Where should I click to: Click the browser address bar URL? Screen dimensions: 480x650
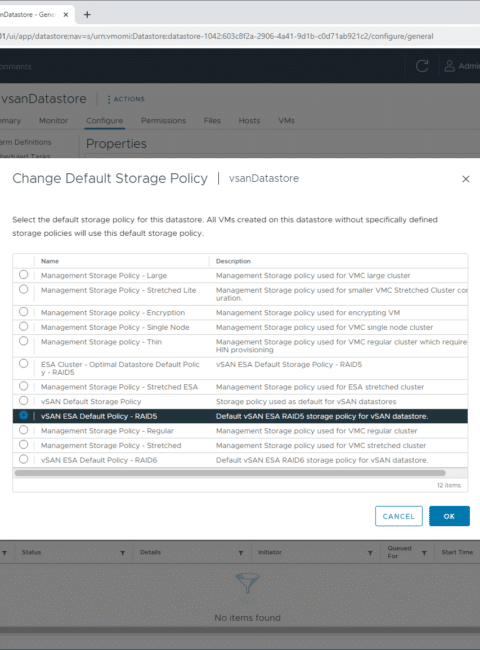tap(216, 36)
